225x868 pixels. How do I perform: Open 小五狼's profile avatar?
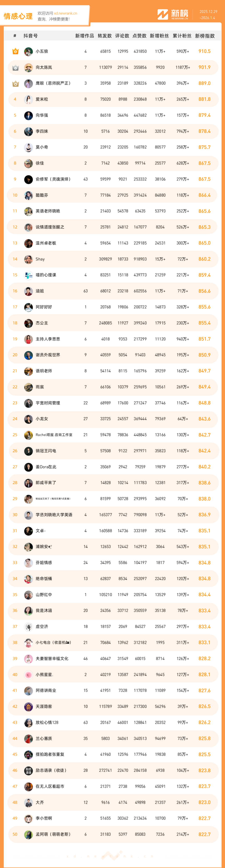point(29,52)
